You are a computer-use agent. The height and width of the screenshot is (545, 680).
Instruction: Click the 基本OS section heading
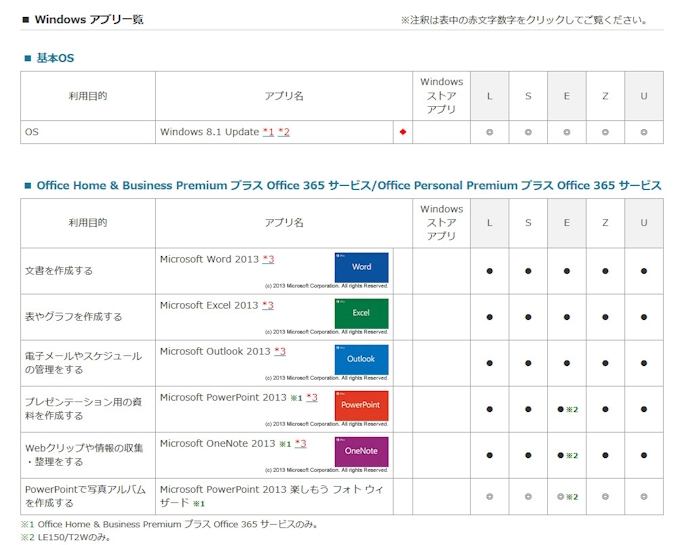(x=55, y=58)
